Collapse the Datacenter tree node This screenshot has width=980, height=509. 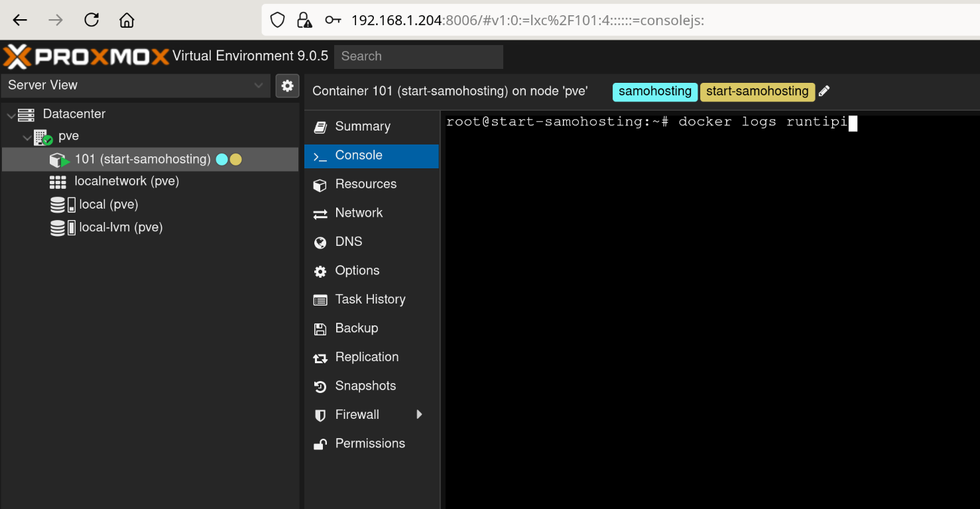[11, 115]
